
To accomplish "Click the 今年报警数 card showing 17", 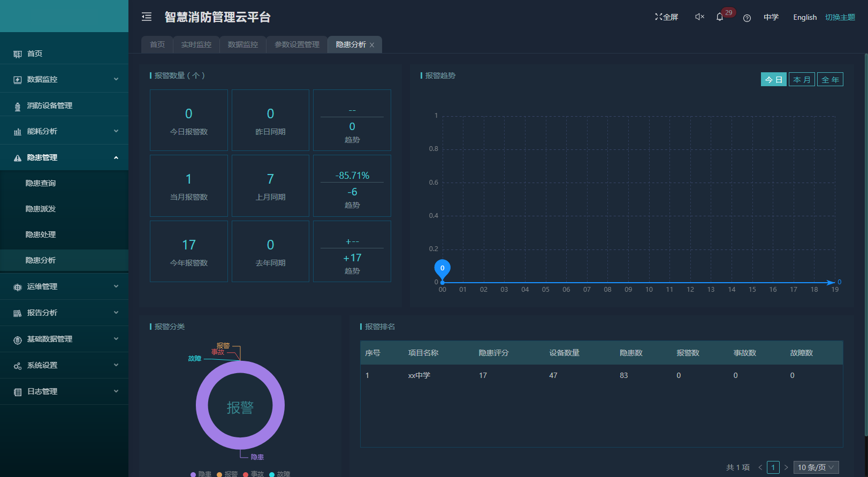I will (x=189, y=252).
